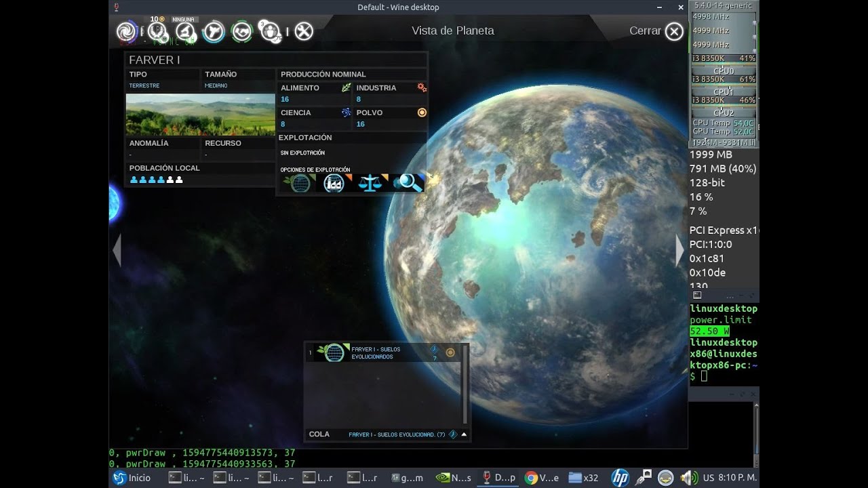Click the Alimento leaf icon
This screenshot has height=488, width=868.
(x=346, y=88)
